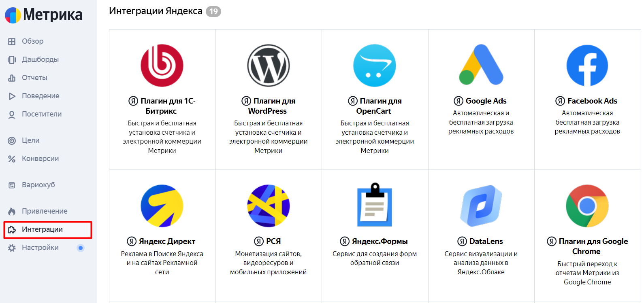644x303 pixels.
Task: Open the DataLens title link
Action: coord(486,242)
